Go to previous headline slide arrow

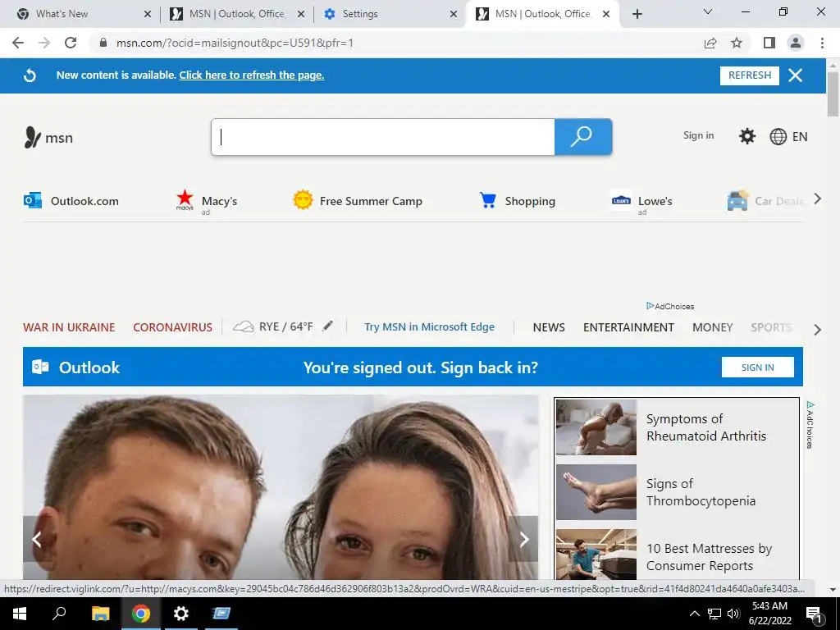[37, 539]
